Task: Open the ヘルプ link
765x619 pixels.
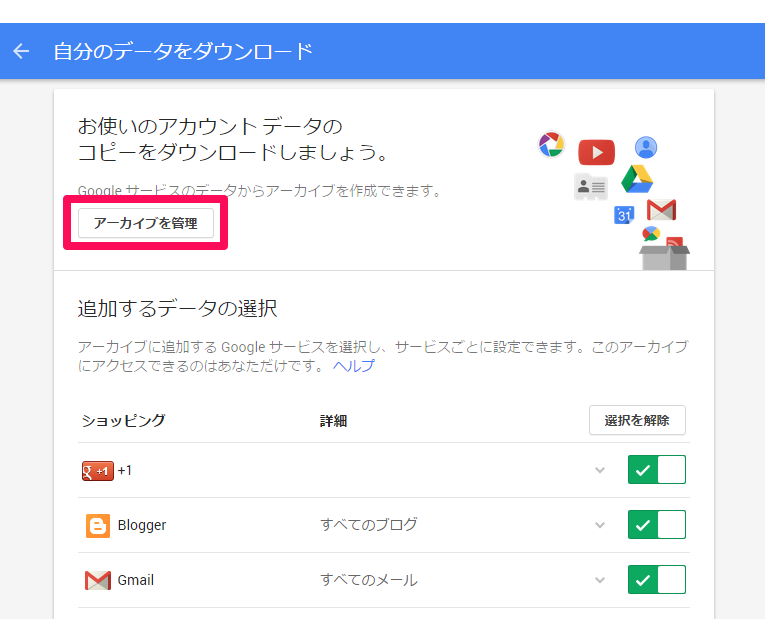Action: (354, 366)
